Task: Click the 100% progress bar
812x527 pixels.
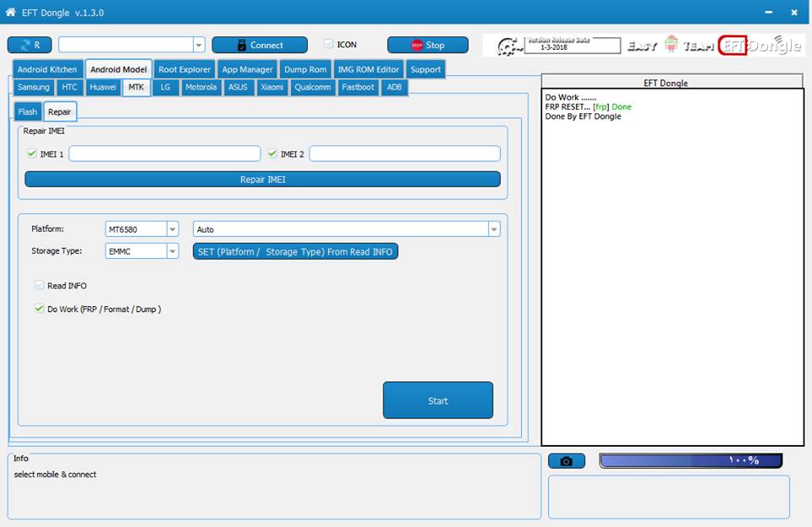Action: click(x=691, y=460)
